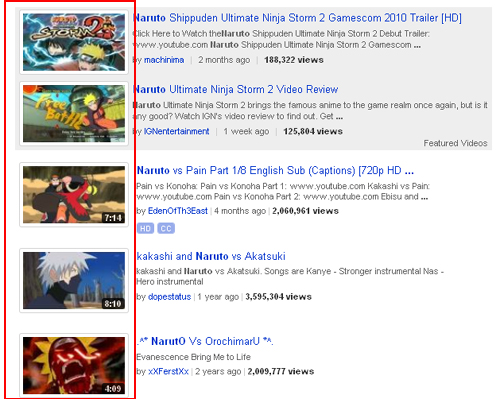
Task: Visit the machinima channel link
Action: pyautogui.click(x=164, y=60)
